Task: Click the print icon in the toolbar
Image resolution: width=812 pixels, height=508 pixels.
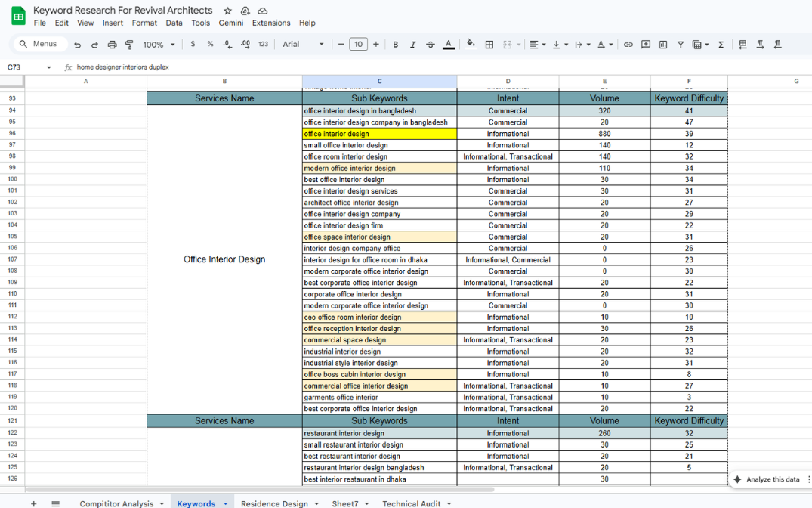Action: coord(112,45)
